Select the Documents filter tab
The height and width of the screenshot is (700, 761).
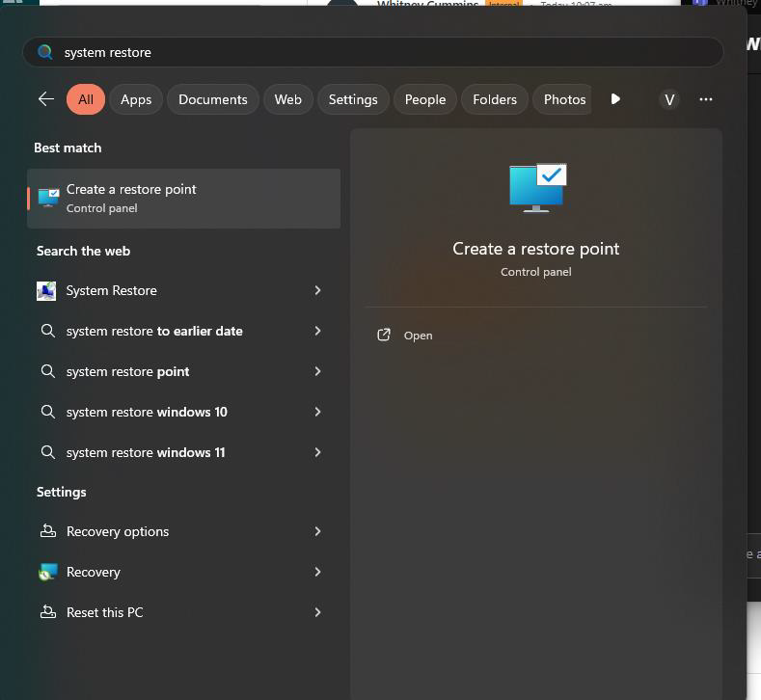click(x=212, y=99)
